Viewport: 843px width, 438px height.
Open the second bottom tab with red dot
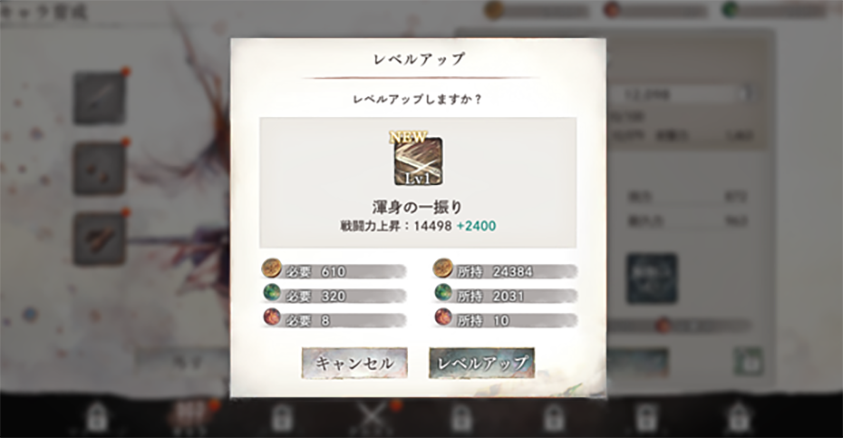(190, 418)
